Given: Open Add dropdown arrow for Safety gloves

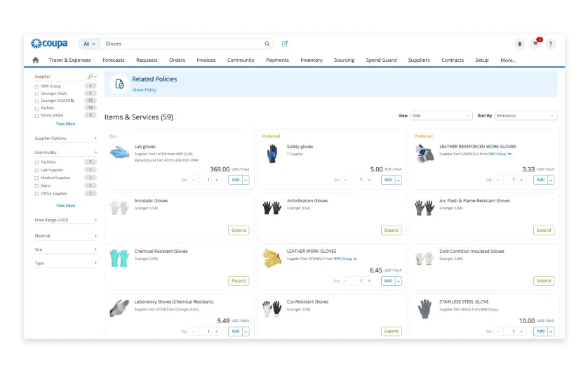Looking at the screenshot, I should (x=399, y=180).
